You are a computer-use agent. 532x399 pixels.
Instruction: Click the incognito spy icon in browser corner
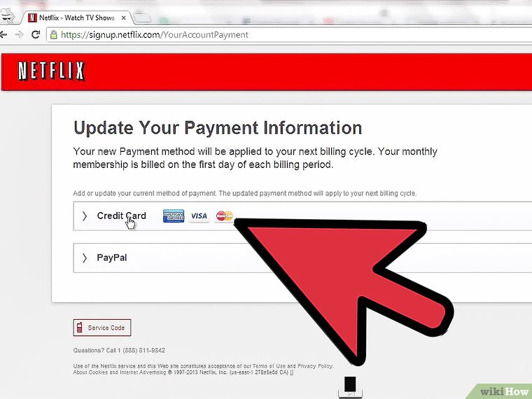pos(7,15)
